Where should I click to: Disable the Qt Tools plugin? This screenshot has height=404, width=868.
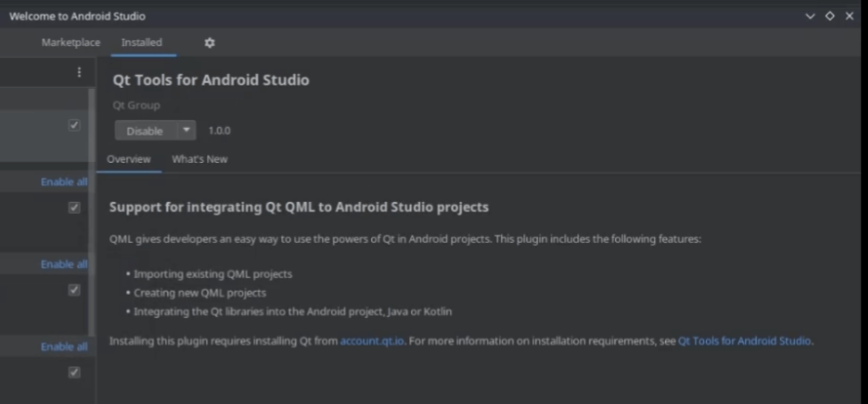tap(145, 131)
